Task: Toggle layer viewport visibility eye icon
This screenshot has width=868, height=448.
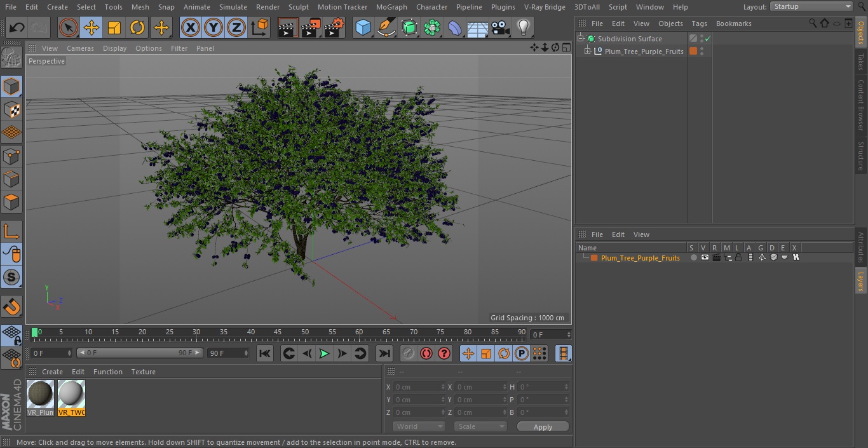Action: (705, 257)
